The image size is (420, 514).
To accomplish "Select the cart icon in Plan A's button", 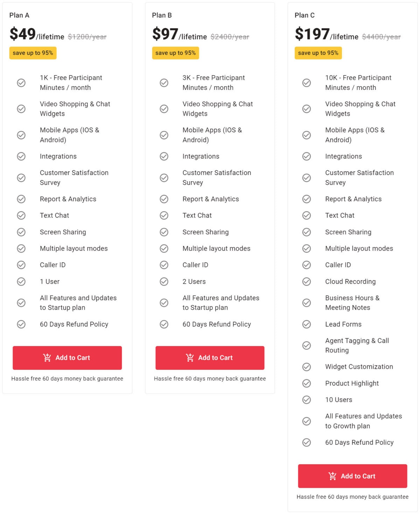I will coord(47,358).
